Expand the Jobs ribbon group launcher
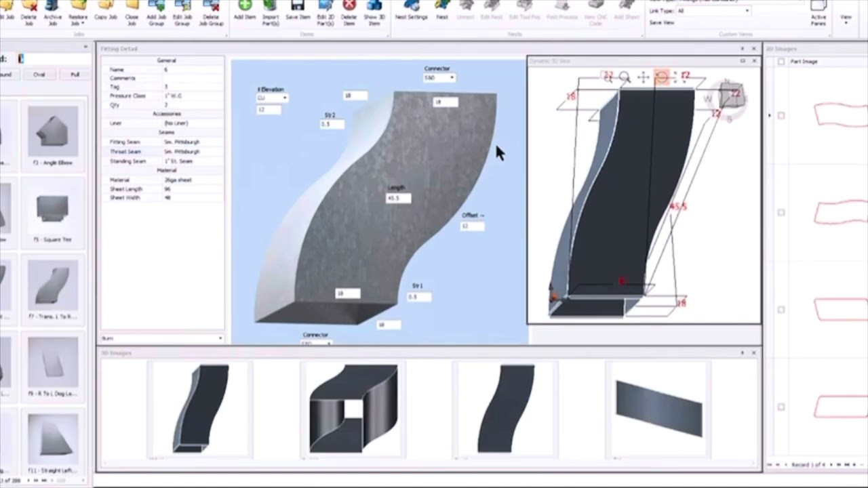Viewport: 868px width, 488px height. click(225, 34)
